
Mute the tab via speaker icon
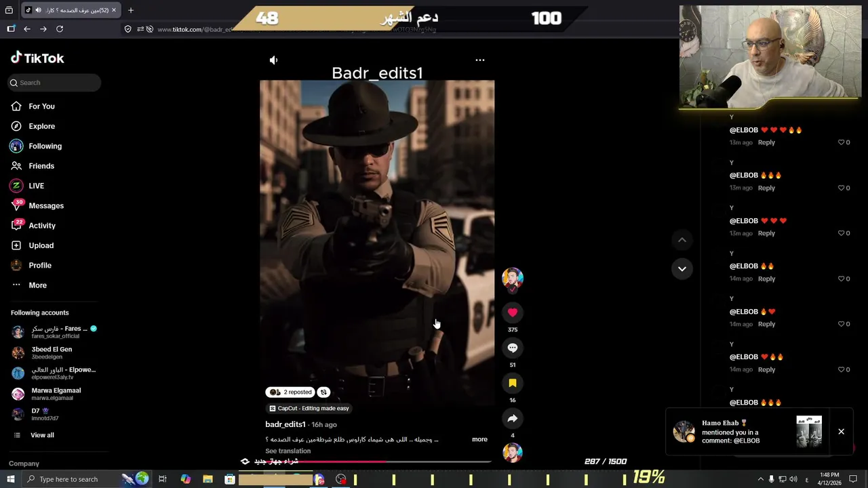click(37, 10)
